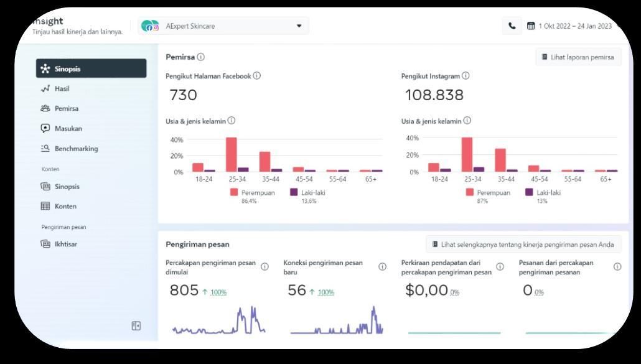Image resolution: width=641 pixels, height=364 pixels.
Task: Click info icon for Percakapan pengiriman pesan dimulai
Action: tap(265, 266)
